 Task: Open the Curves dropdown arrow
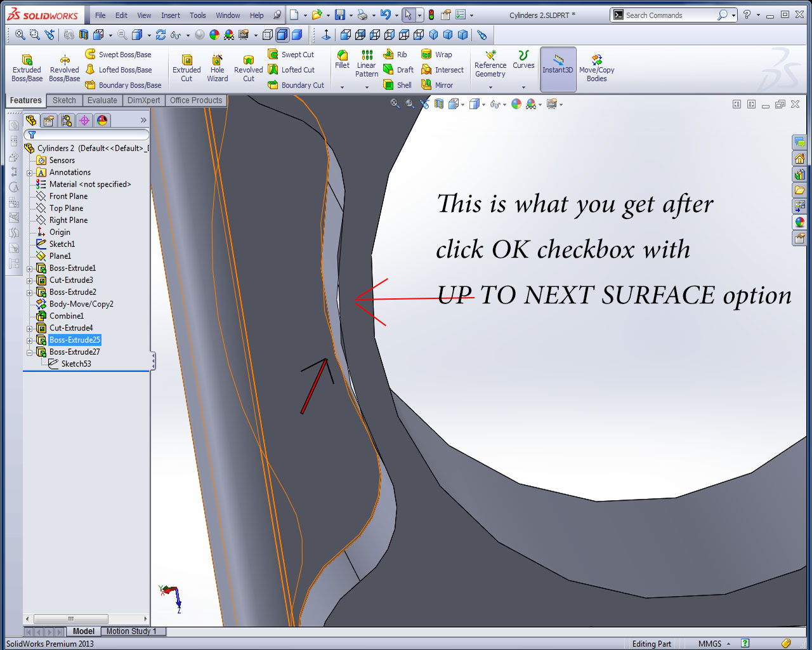[x=523, y=88]
